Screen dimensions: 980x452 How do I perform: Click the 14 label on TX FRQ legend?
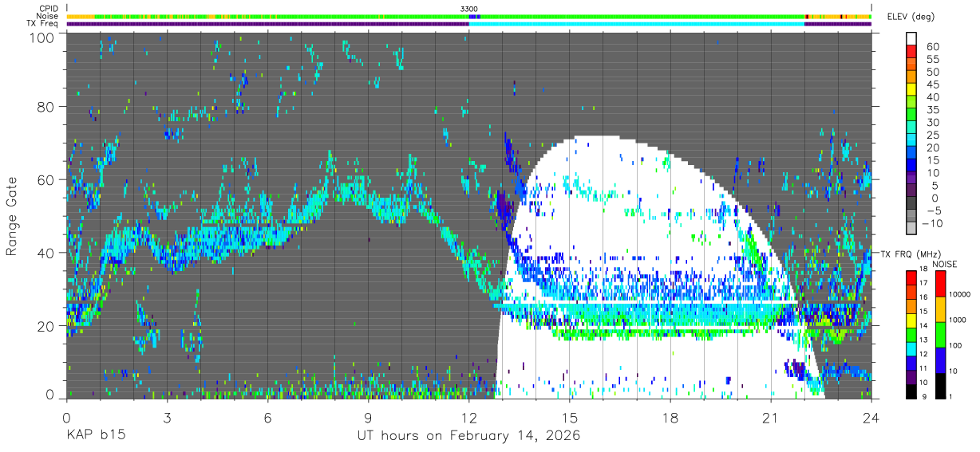[x=922, y=326]
